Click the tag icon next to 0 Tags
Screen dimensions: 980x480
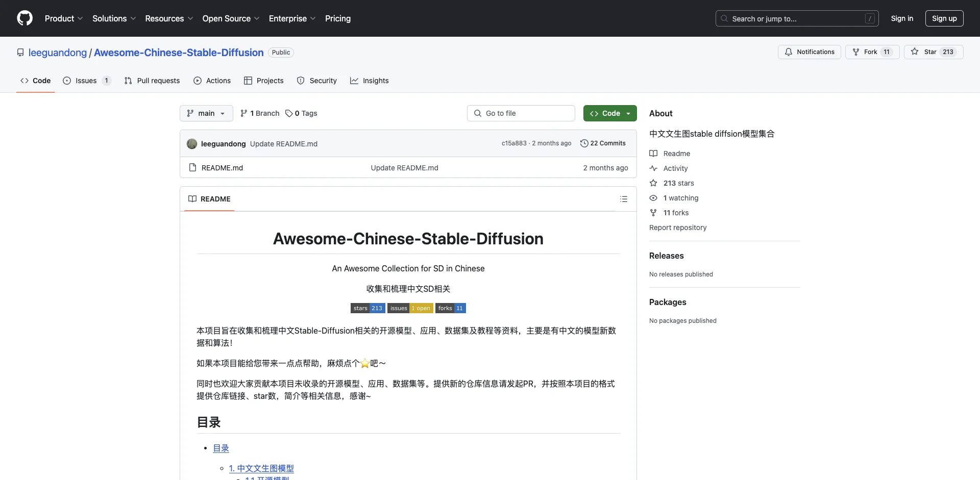(289, 113)
